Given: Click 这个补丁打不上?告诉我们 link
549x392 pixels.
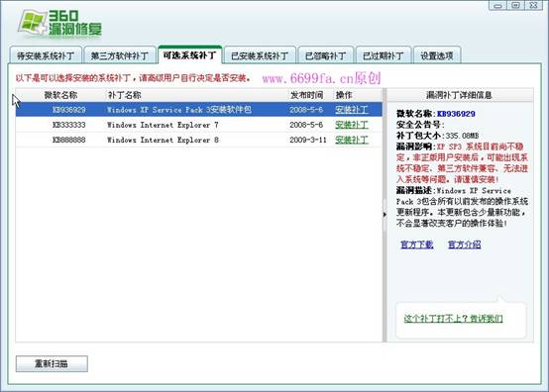Looking at the screenshot, I should tap(454, 319).
